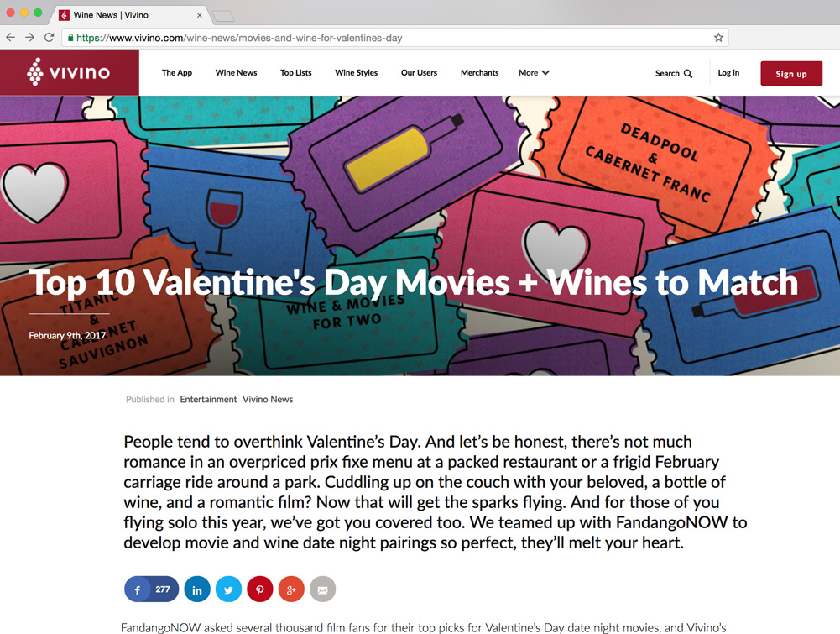The image size is (840, 634).
Task: Click the 277 Facebook share count
Action: (x=163, y=589)
